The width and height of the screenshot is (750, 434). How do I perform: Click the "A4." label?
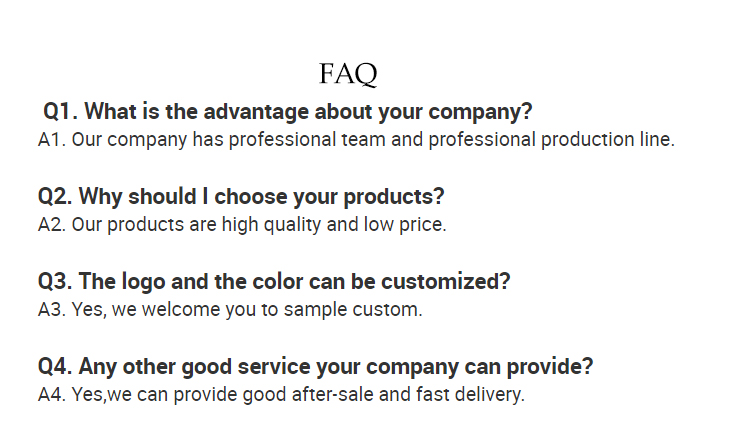[x=52, y=395]
